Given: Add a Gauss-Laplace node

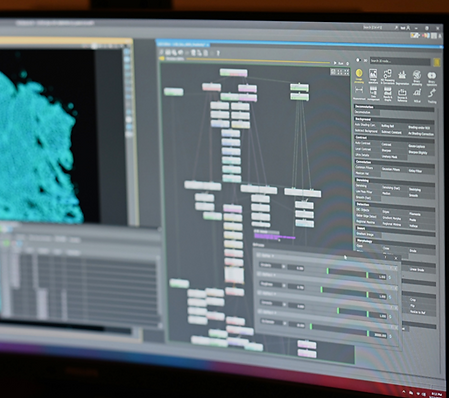Looking at the screenshot, I should tap(416, 147).
